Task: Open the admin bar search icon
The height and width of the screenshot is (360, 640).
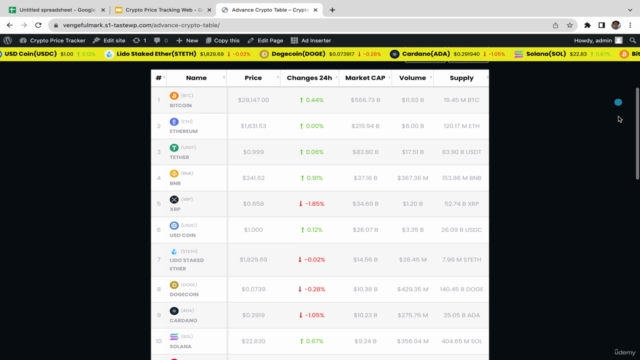Action: (632, 40)
